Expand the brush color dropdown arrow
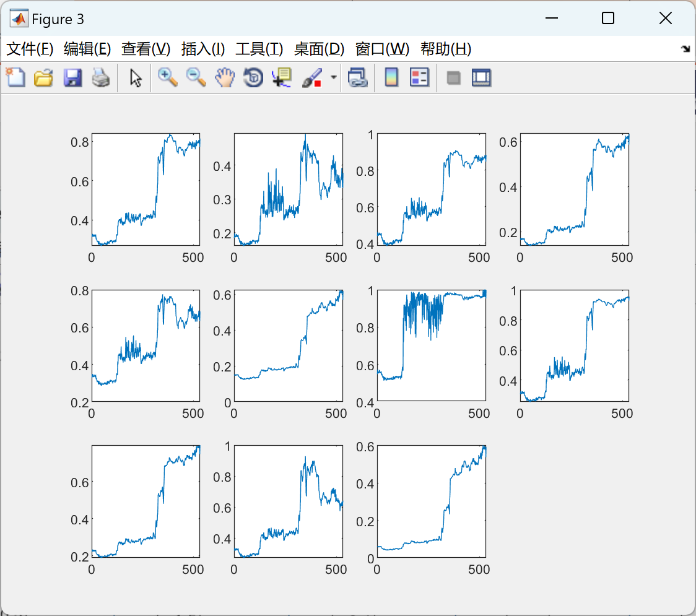The width and height of the screenshot is (696, 616). 333,77
